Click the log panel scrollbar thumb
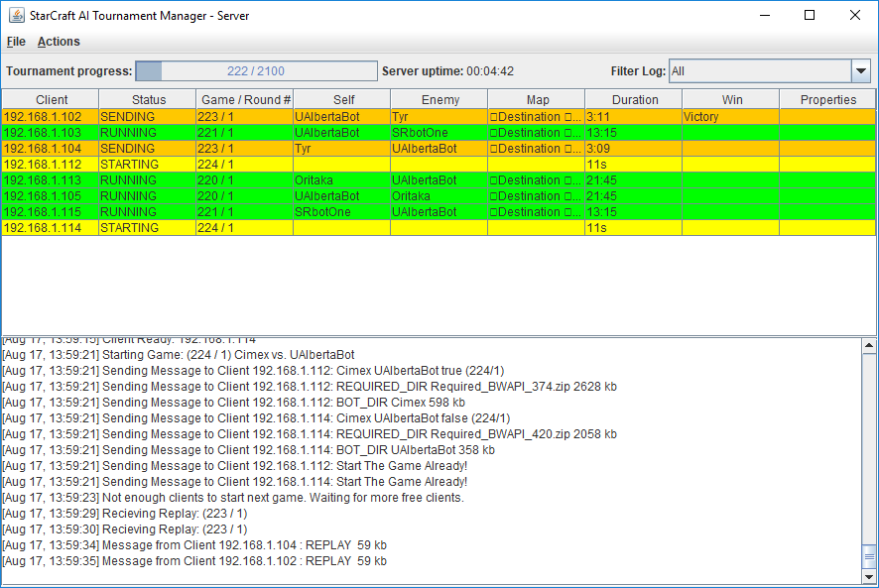The height and width of the screenshot is (588, 879). (x=869, y=555)
